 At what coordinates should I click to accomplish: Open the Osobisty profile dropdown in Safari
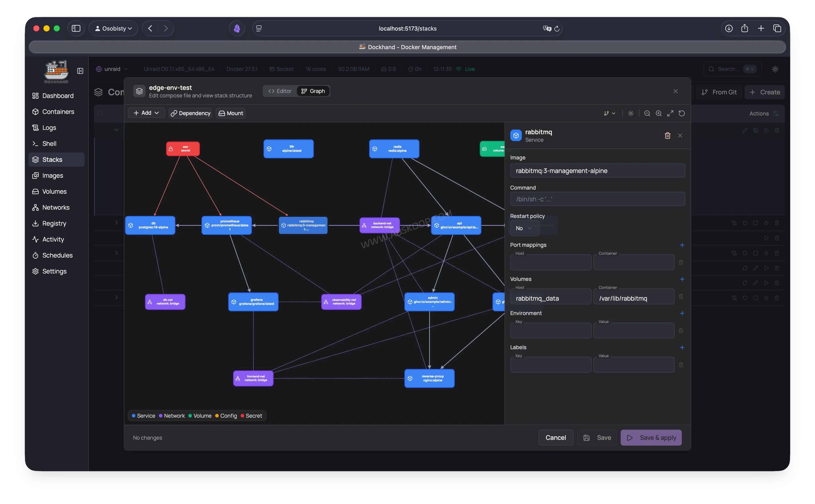point(114,28)
